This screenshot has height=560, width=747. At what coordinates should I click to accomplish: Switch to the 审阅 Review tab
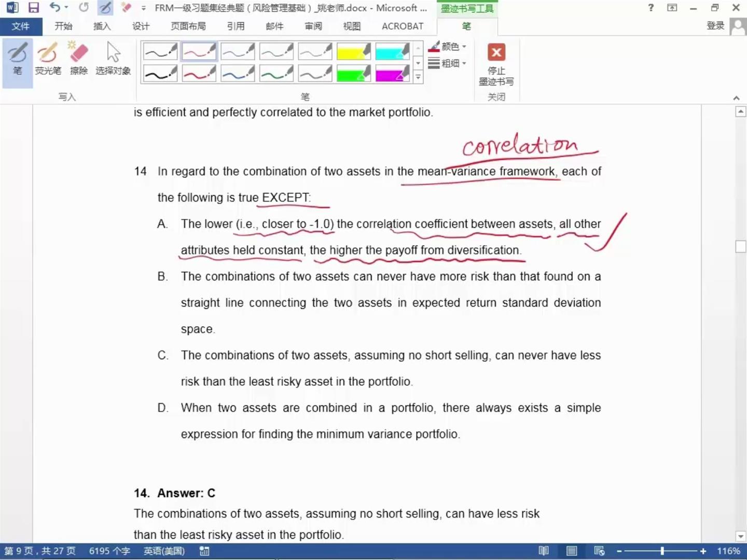point(313,26)
